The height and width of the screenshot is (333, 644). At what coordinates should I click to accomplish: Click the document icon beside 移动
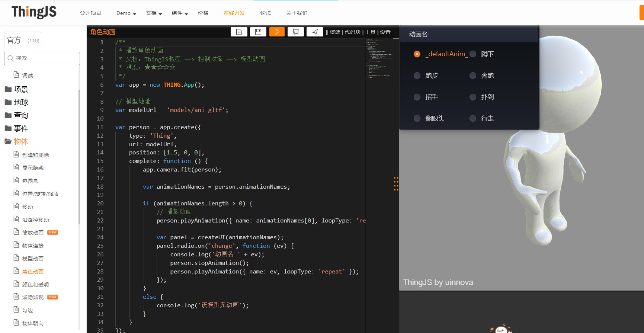[16, 206]
